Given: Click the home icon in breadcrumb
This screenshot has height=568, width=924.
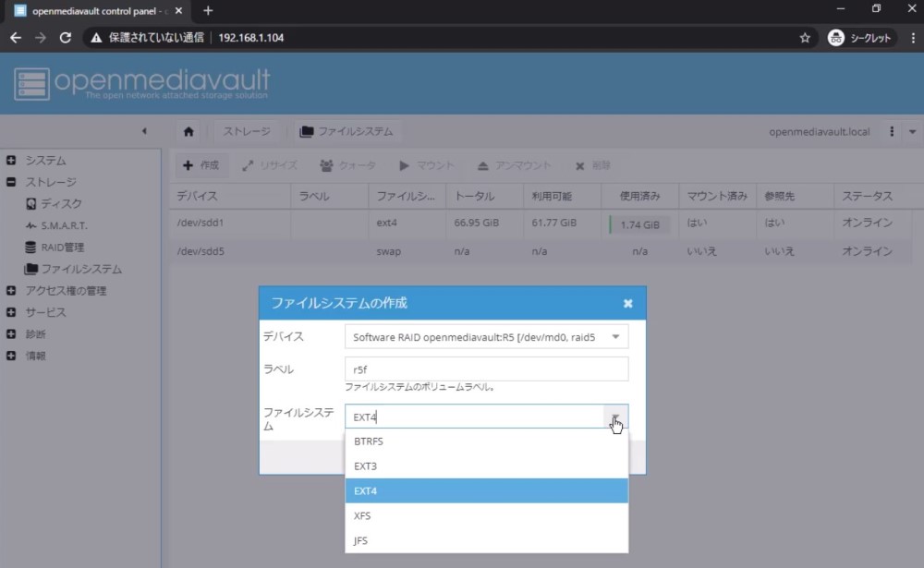Looking at the screenshot, I should (x=188, y=131).
